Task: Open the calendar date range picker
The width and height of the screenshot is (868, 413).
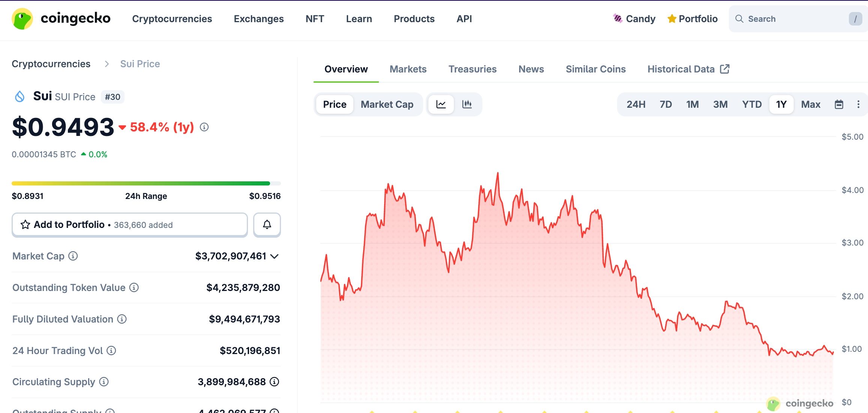Action: pyautogui.click(x=839, y=104)
